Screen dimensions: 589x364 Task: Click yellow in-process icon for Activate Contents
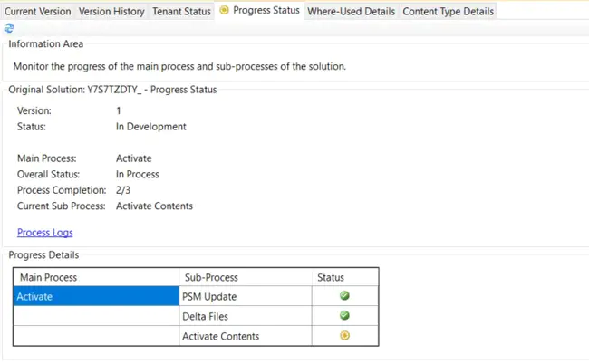344,336
